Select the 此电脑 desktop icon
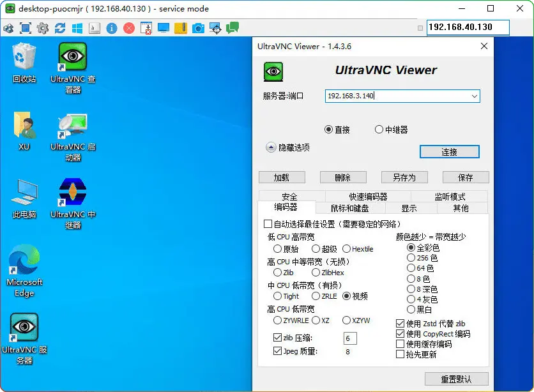The image size is (534, 392). click(24, 199)
